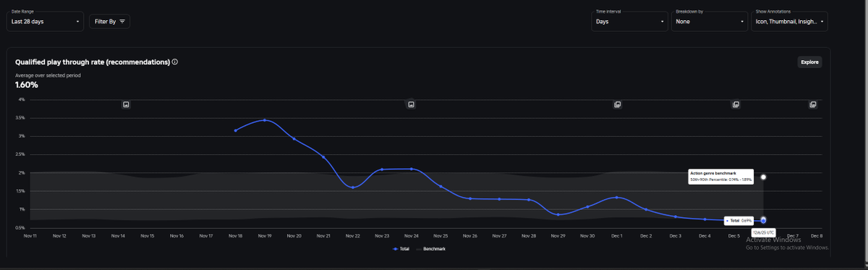Click the Explore button
Screen dimensions: 868x270
tap(809, 62)
